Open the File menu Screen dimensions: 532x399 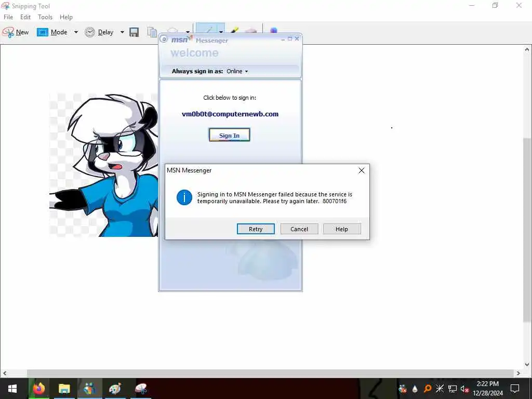pos(8,17)
